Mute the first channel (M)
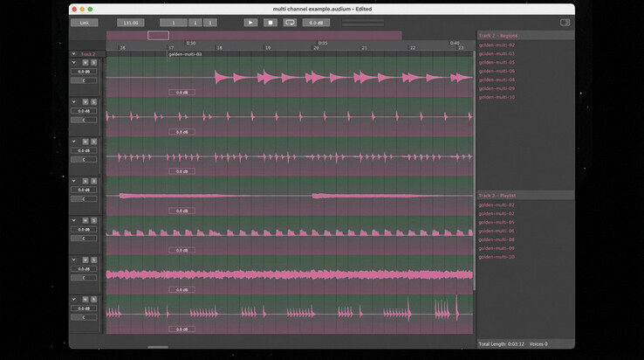Image resolution: width=644 pixels, height=360 pixels. 85,63
